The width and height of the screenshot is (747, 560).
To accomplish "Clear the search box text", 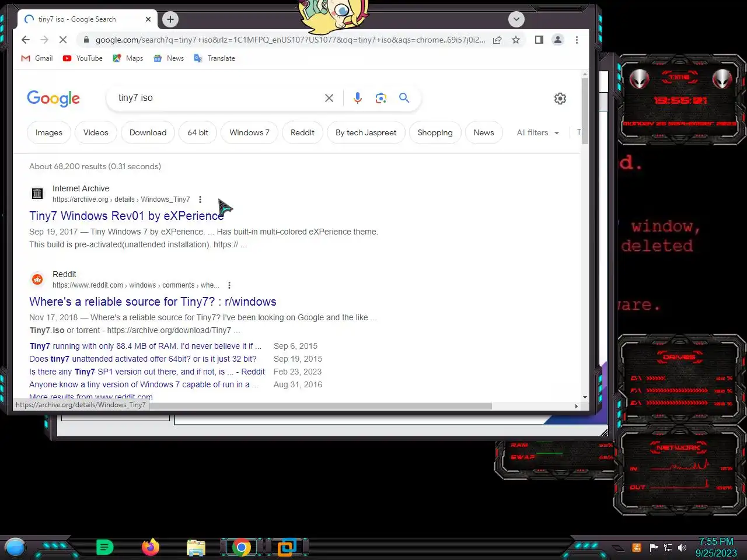I will (x=329, y=98).
